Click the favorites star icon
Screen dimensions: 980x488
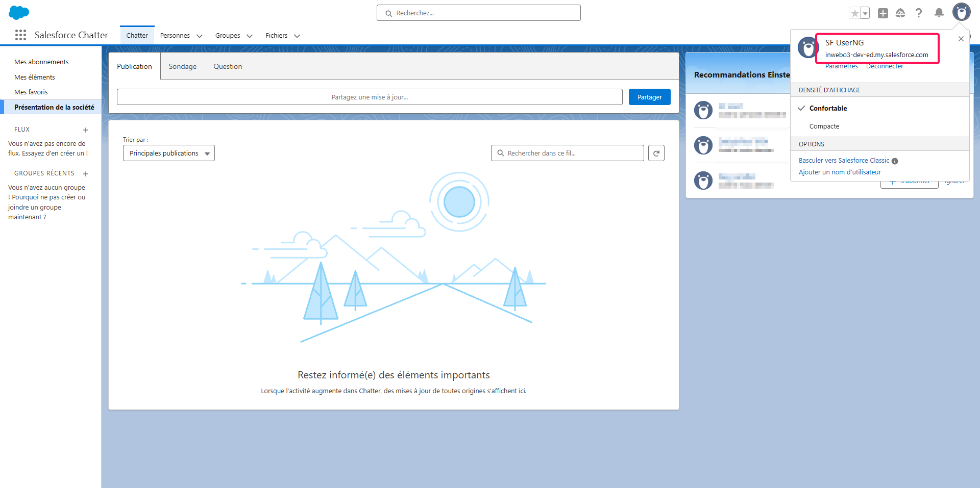click(854, 13)
